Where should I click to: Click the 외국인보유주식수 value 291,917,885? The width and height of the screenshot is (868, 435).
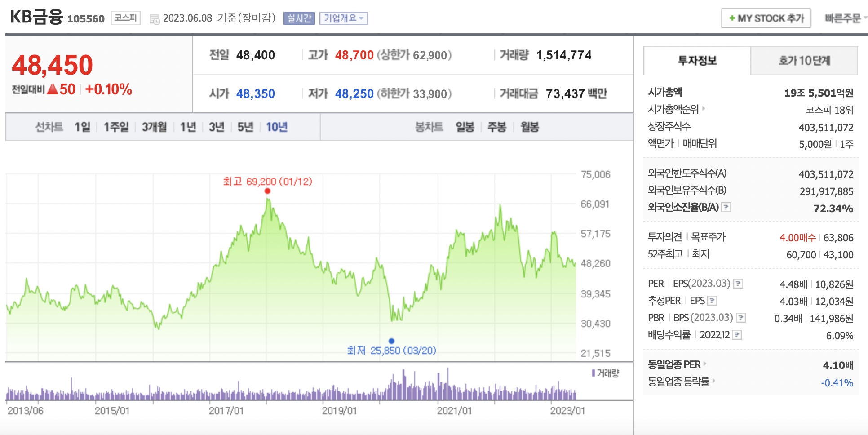pos(827,191)
